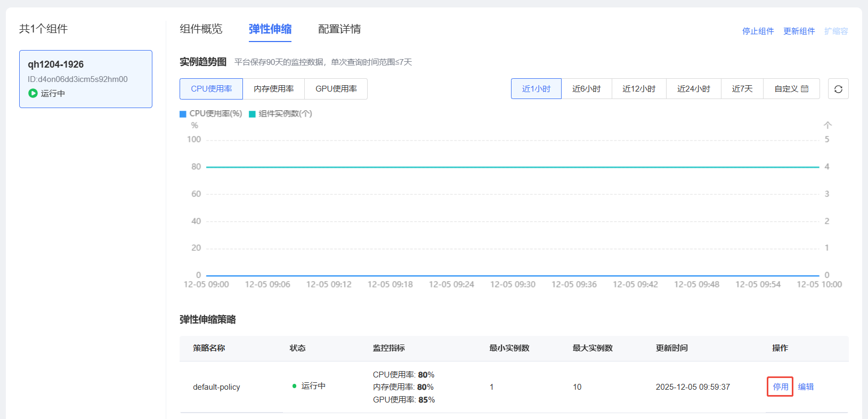Click the calendar icon in 自定义

coord(805,89)
